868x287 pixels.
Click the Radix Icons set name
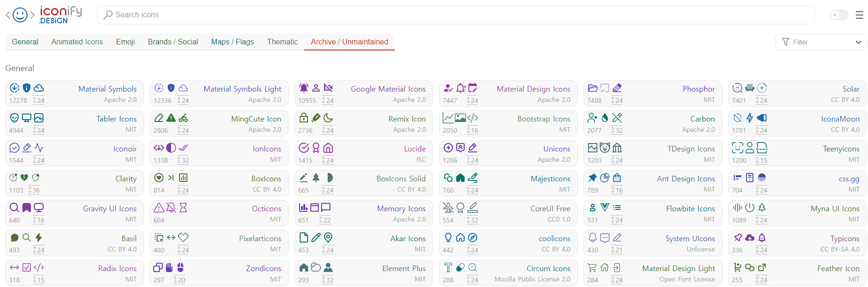(x=117, y=268)
